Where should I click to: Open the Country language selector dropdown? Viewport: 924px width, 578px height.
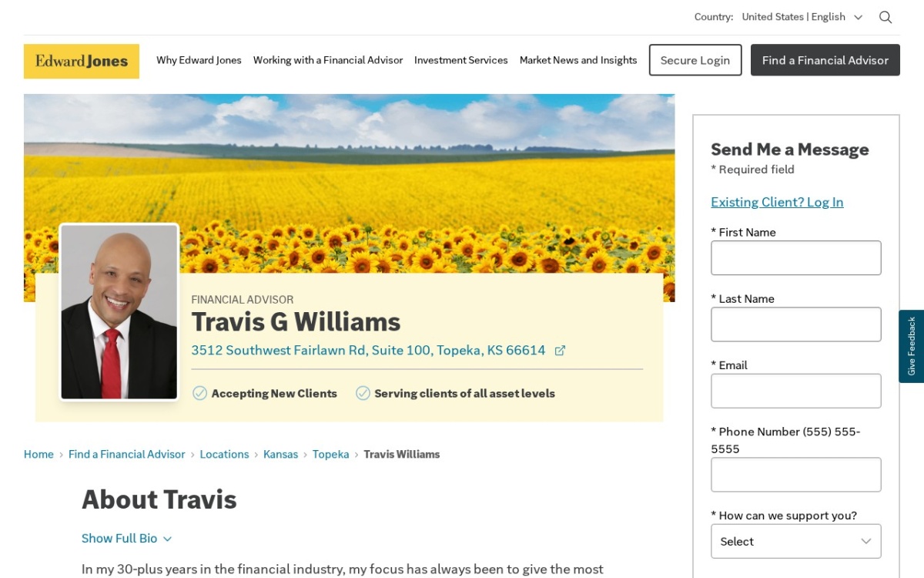pyautogui.click(x=802, y=17)
